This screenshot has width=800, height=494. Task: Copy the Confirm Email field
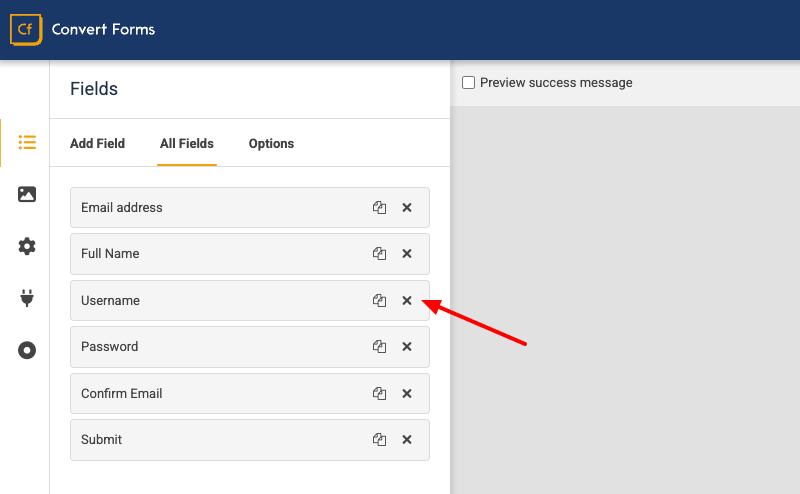click(x=379, y=393)
